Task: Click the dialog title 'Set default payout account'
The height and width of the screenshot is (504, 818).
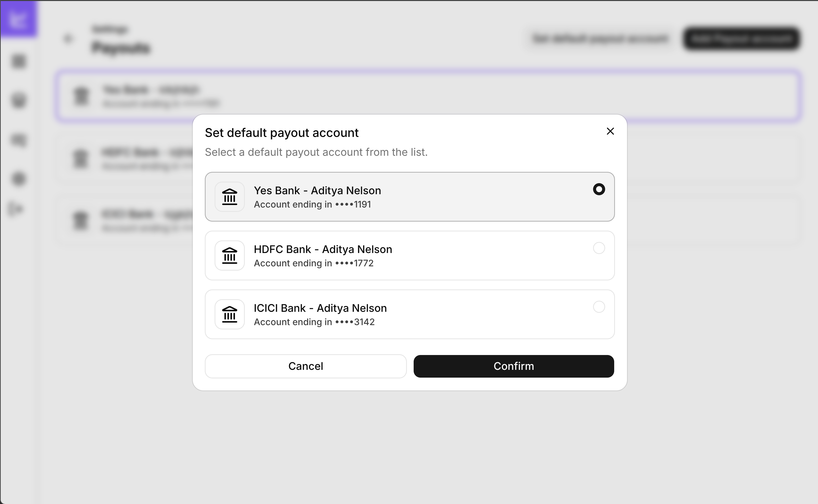Action: click(282, 133)
